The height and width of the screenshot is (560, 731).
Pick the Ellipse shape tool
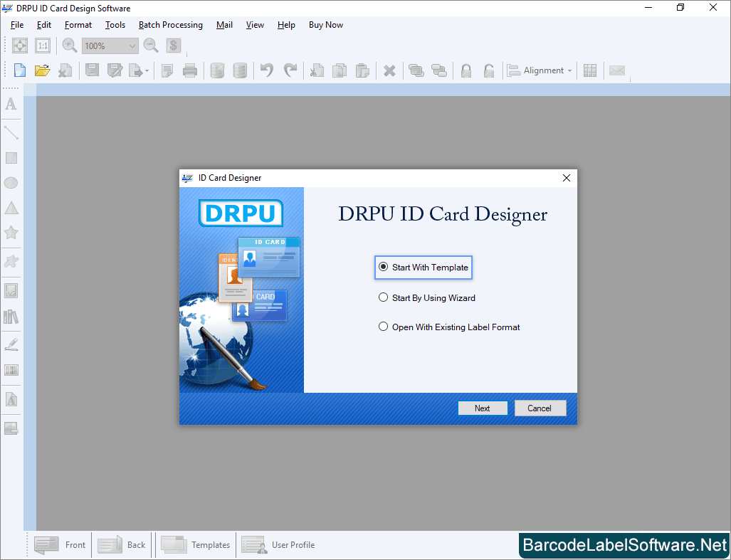click(x=11, y=183)
